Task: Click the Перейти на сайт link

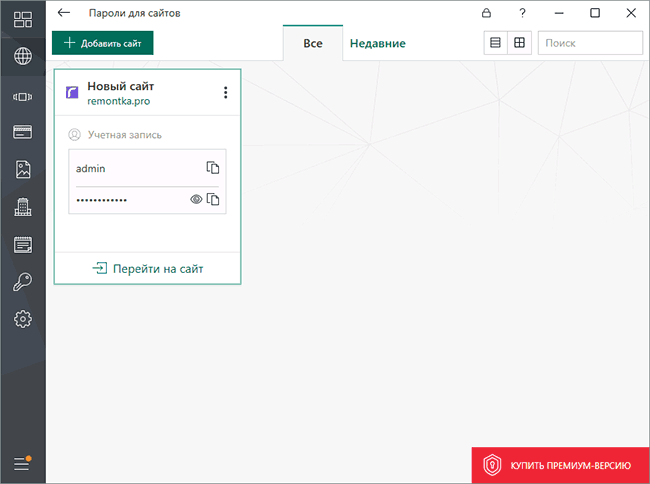Action: (148, 269)
